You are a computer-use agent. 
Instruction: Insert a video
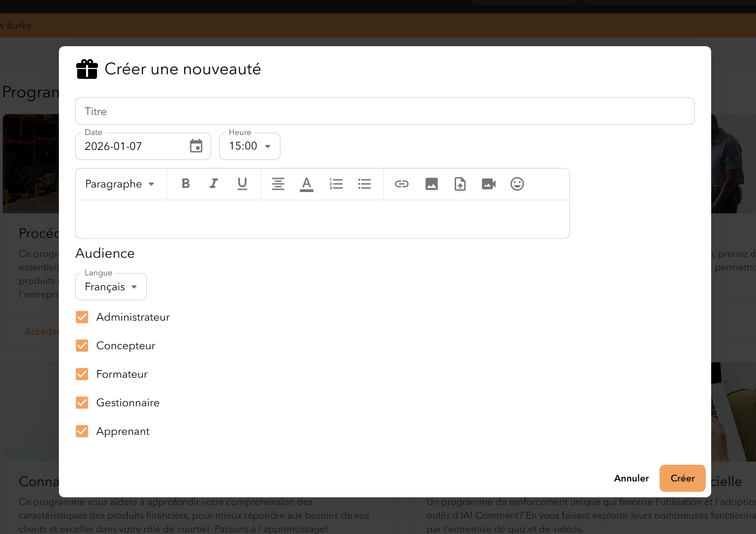[x=489, y=183]
